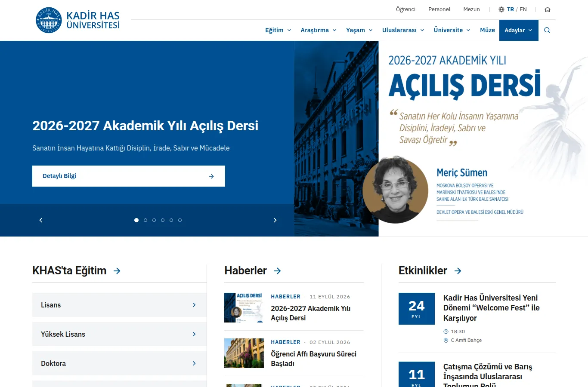The width and height of the screenshot is (588, 387).
Task: Open the Adaylar dropdown
Action: click(519, 30)
